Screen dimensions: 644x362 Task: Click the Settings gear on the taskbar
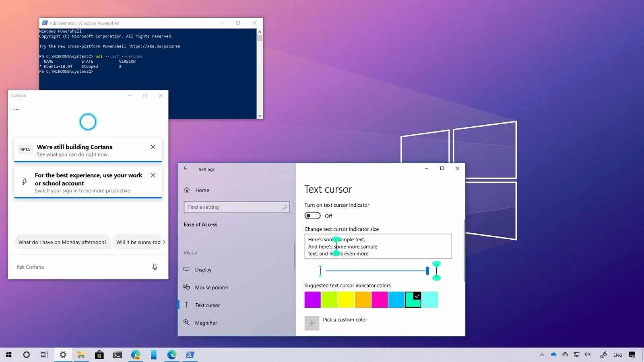(63, 355)
